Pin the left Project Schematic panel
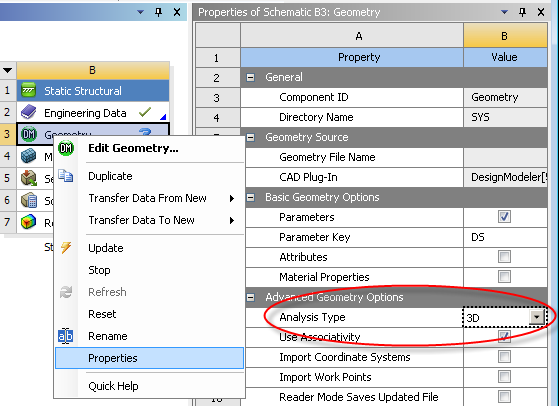The height and width of the screenshot is (406, 559). tap(158, 12)
